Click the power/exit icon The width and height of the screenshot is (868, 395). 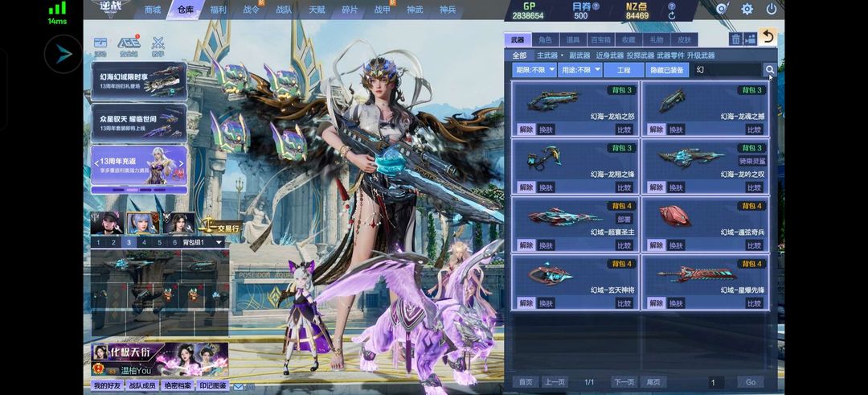click(771, 9)
